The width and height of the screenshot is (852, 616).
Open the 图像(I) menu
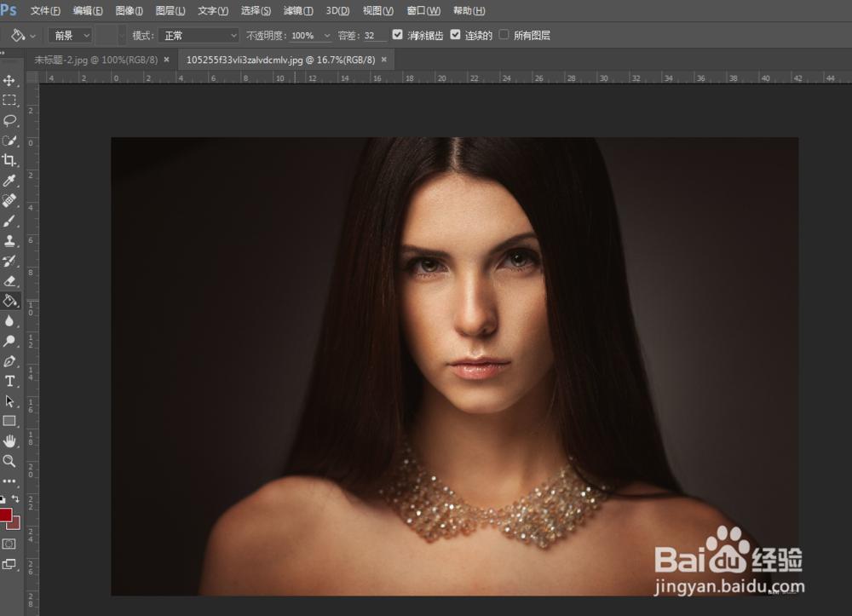(130, 10)
